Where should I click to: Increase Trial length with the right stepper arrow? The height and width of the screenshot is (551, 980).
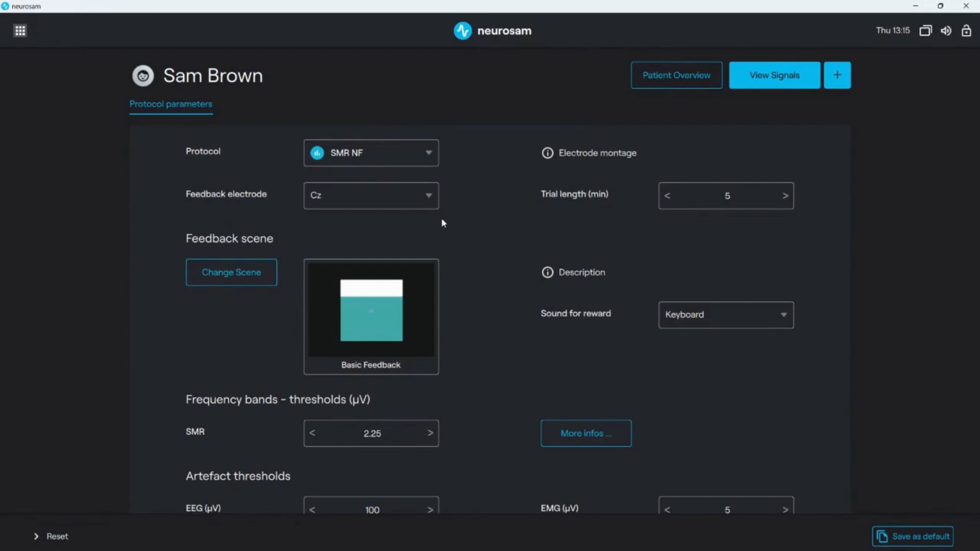click(x=785, y=195)
